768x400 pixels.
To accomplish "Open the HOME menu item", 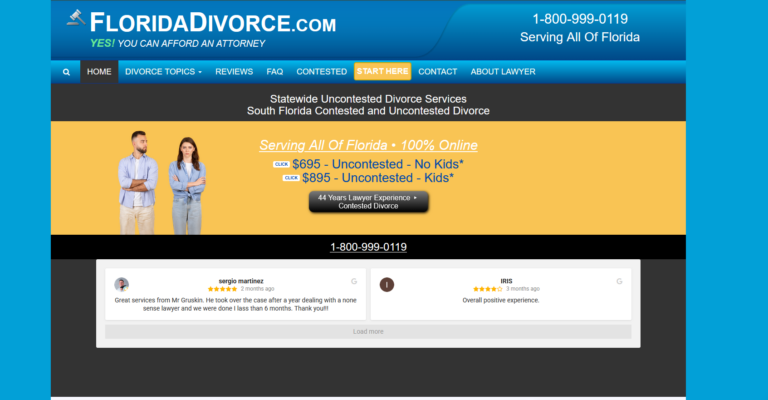I will point(99,71).
